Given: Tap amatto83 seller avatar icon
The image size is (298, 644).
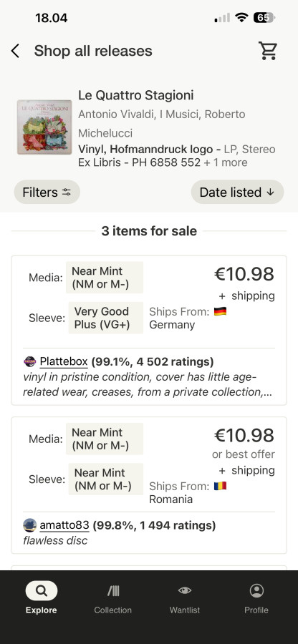Looking at the screenshot, I should pos(30,525).
